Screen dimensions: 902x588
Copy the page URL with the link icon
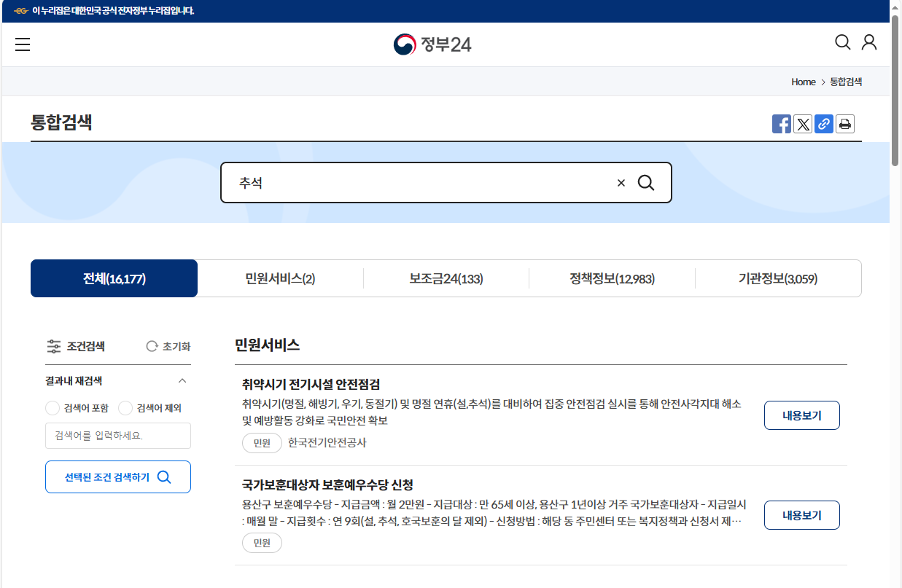(x=824, y=124)
